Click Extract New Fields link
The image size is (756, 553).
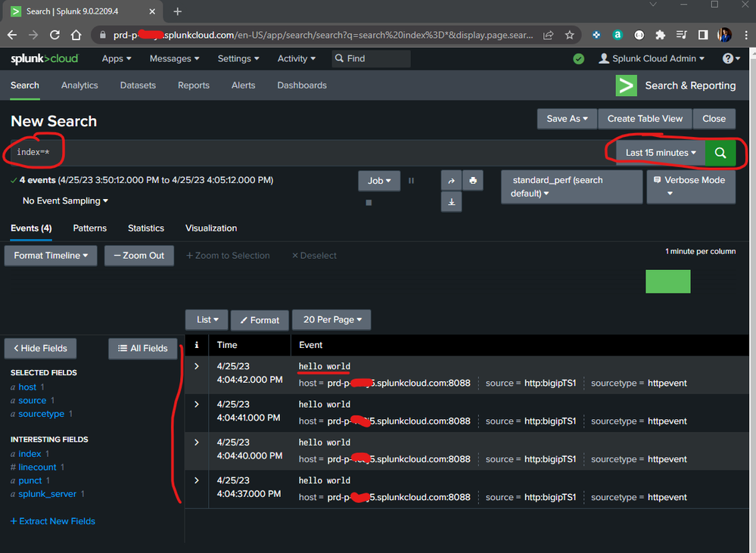53,521
